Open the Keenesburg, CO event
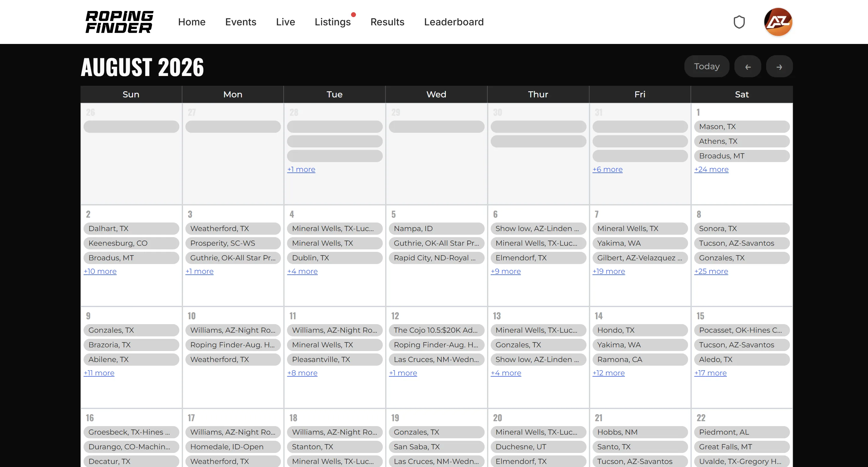Image resolution: width=868 pixels, height=467 pixels. coord(131,243)
